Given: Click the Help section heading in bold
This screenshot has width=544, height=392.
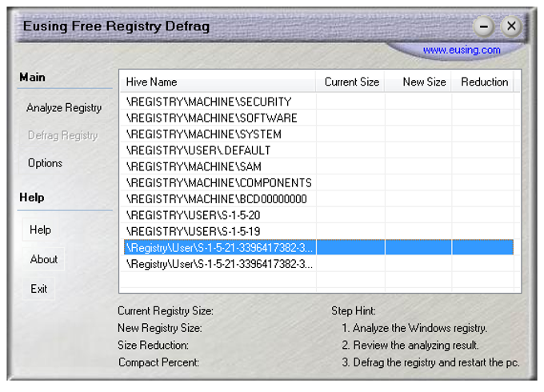Looking at the screenshot, I should coord(31,198).
